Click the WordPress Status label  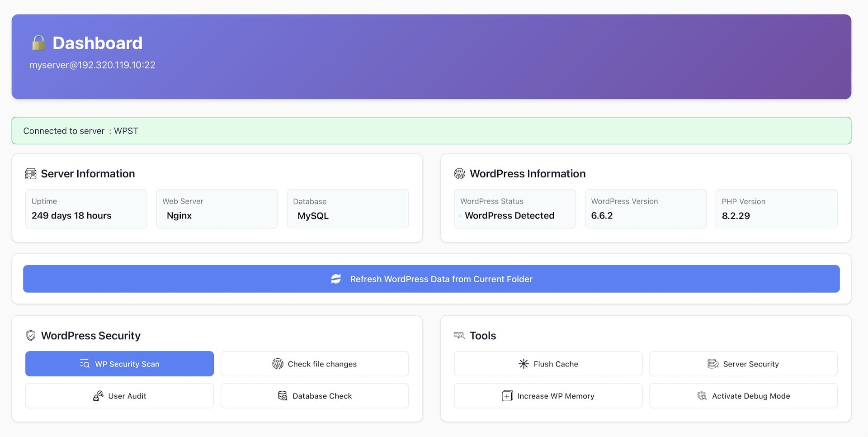point(492,201)
